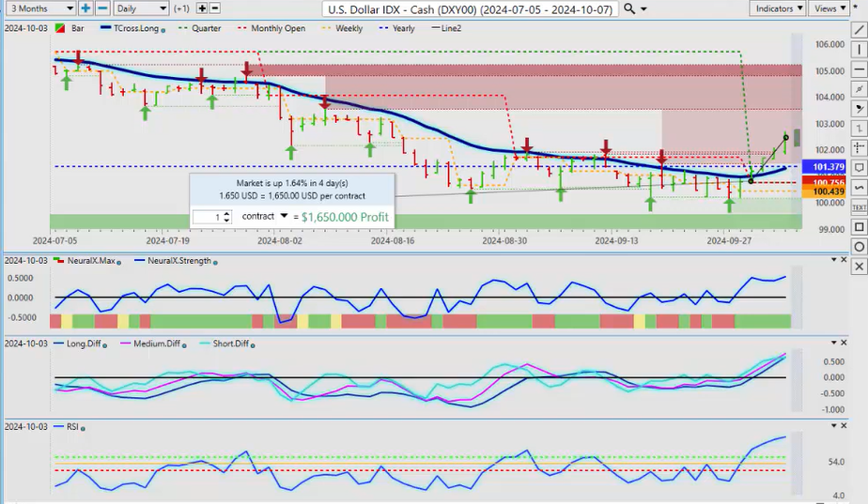
Task: Close the NeuralX indicator panel
Action: (844, 259)
